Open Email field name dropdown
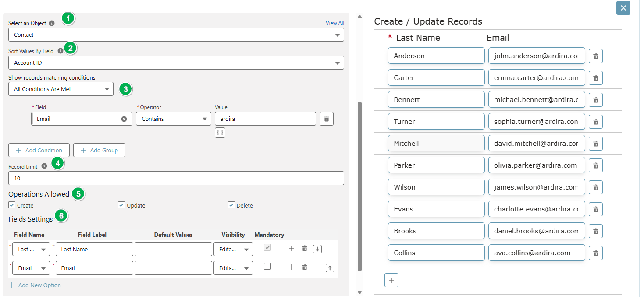 [31, 268]
